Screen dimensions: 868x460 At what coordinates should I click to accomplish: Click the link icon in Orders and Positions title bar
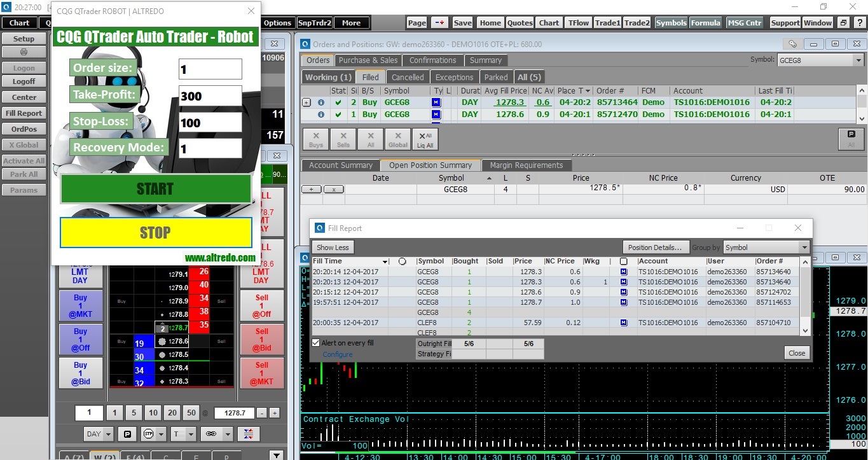tap(792, 44)
